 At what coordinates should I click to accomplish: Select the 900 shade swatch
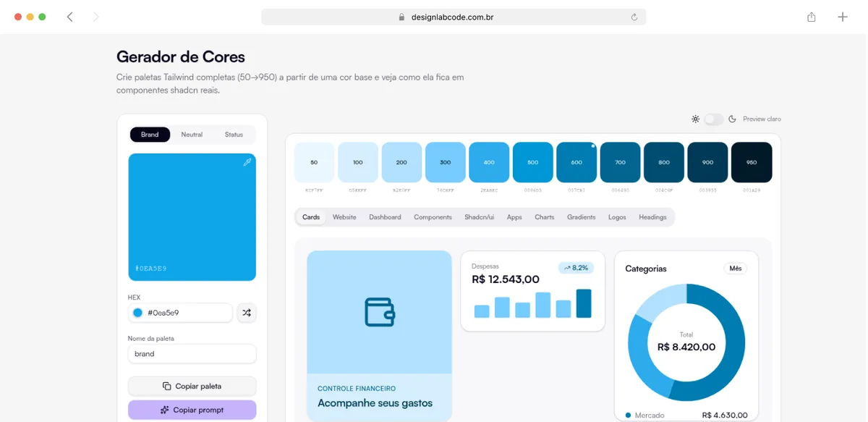tap(707, 162)
